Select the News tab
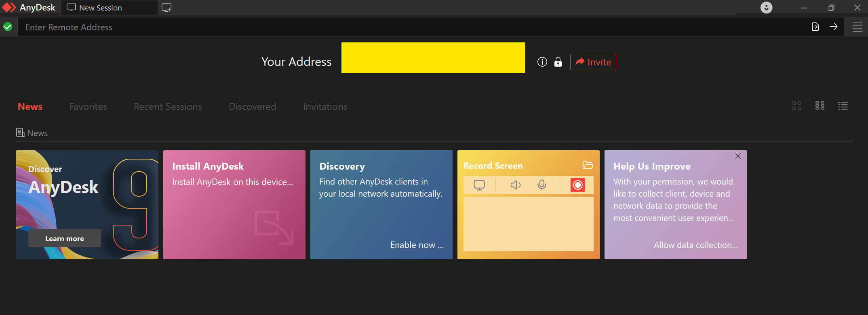 30,107
